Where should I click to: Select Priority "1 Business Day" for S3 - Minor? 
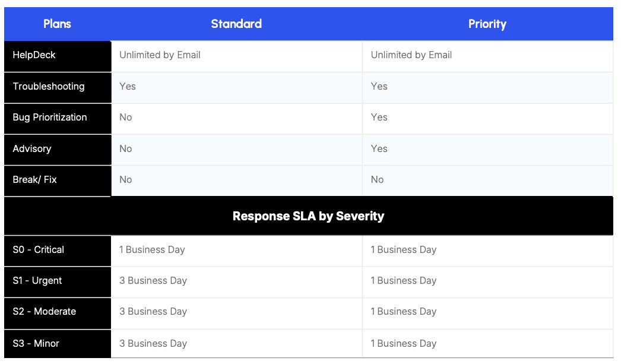click(x=404, y=344)
